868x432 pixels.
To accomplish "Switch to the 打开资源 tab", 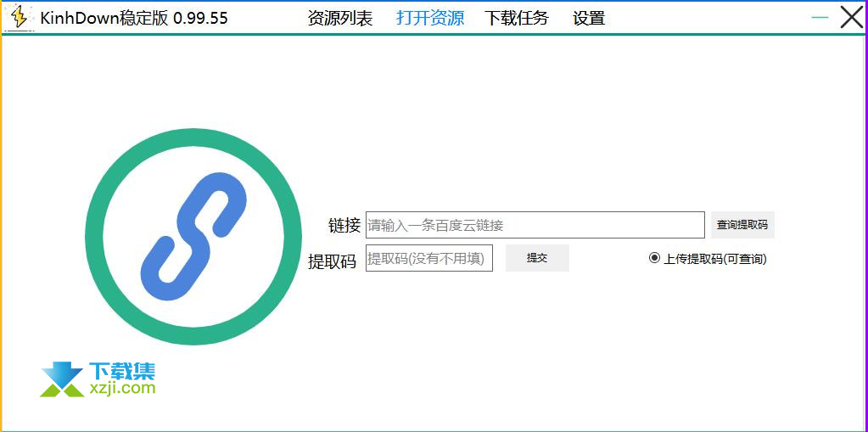I will click(x=430, y=19).
